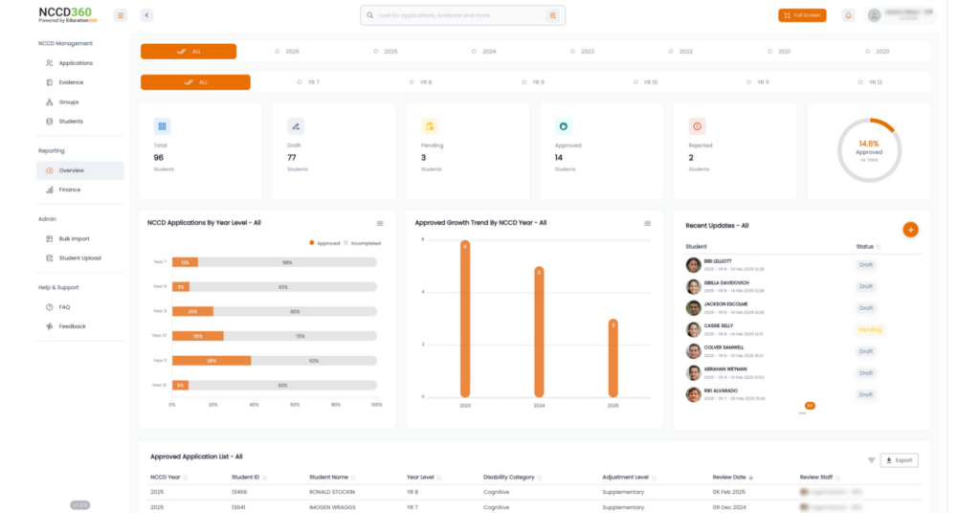Image resolution: width=980 pixels, height=513 pixels.
Task: Go to Evidence in the sidebar
Action: pyautogui.click(x=71, y=82)
